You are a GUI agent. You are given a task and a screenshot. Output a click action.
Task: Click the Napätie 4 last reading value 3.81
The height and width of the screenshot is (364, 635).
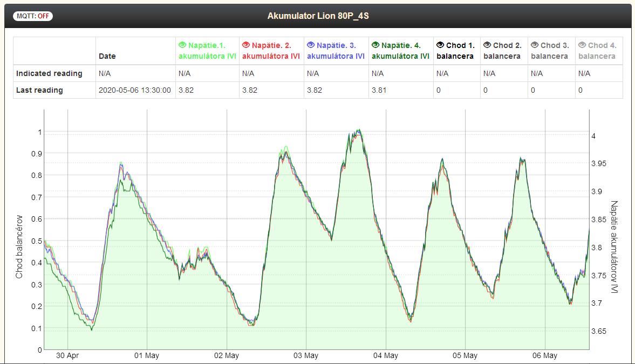coord(378,91)
